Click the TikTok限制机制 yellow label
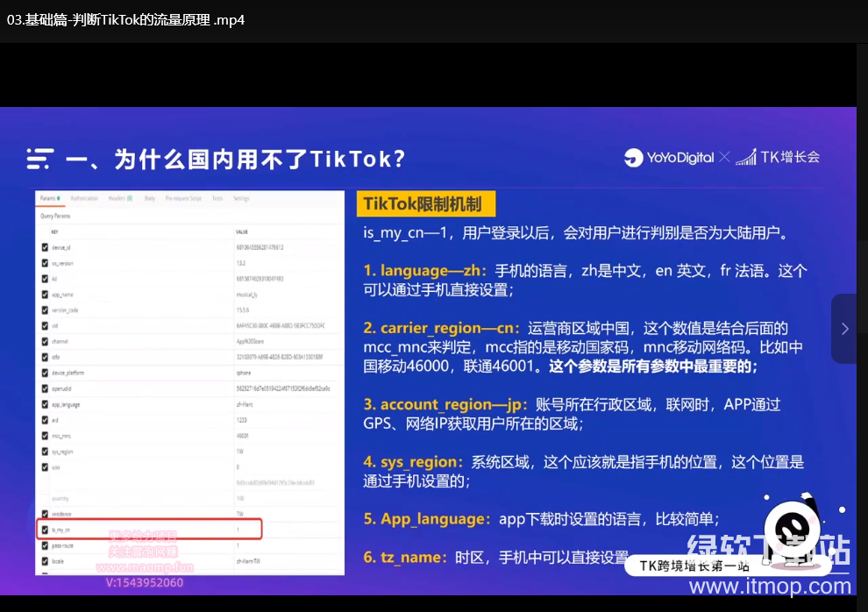This screenshot has width=868, height=612. [426, 203]
